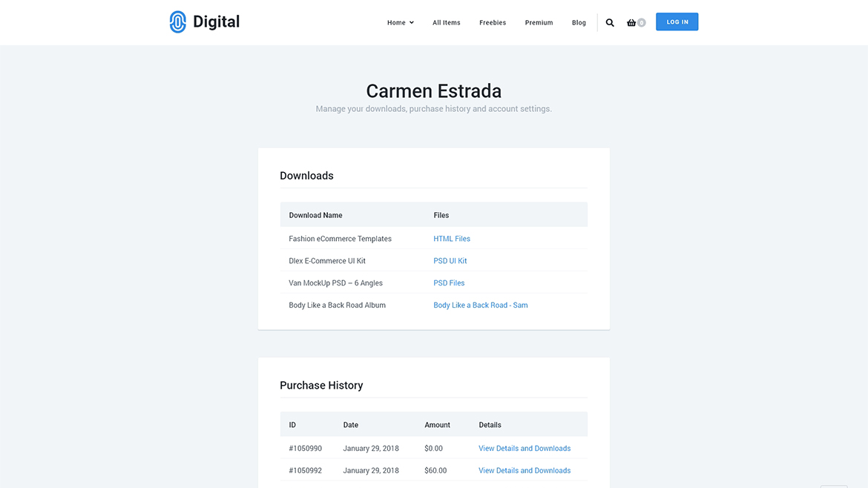868x488 pixels.
Task: View details for the $60.00 purchase
Action: pyautogui.click(x=525, y=471)
